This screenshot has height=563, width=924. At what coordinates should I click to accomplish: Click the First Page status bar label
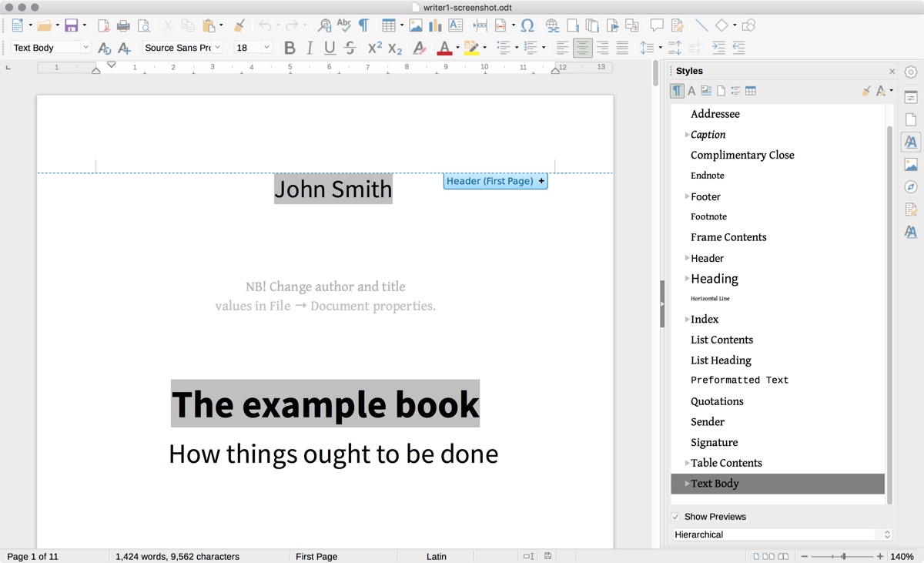(x=316, y=556)
